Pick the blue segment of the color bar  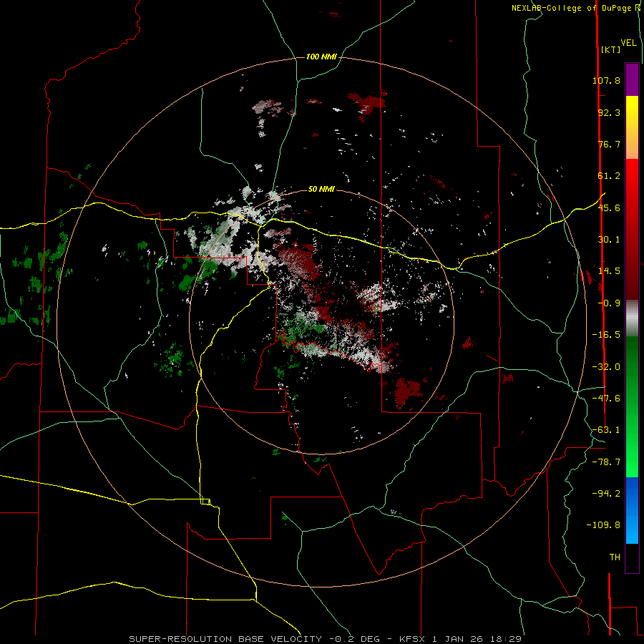(x=632, y=510)
